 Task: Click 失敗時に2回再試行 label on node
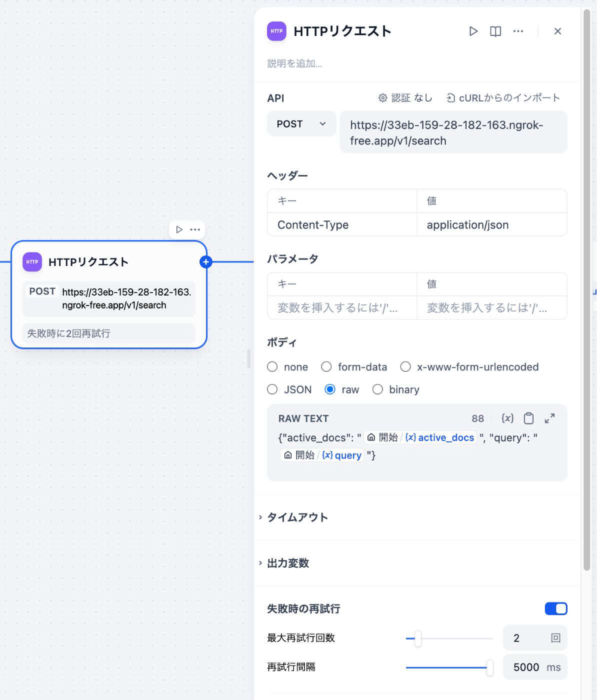coord(109,333)
